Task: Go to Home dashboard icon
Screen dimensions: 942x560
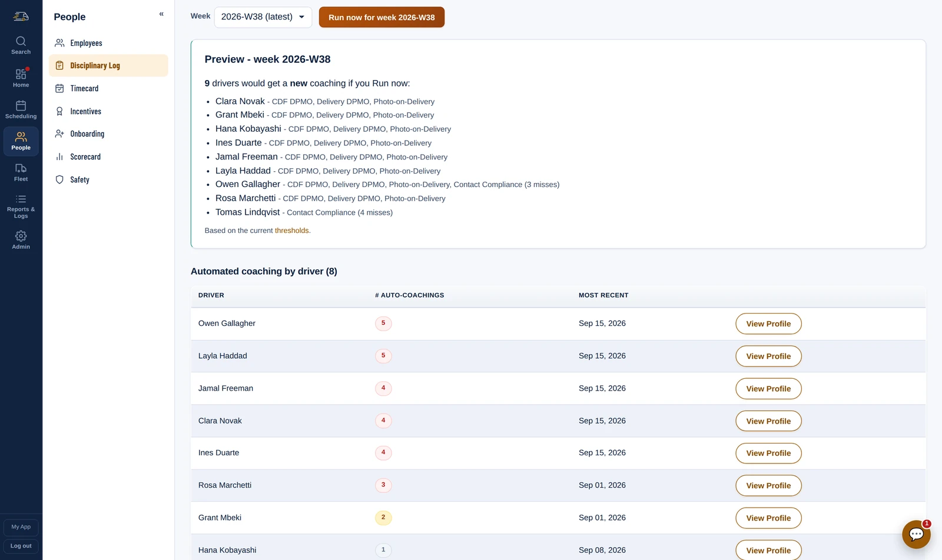Action: point(21,78)
